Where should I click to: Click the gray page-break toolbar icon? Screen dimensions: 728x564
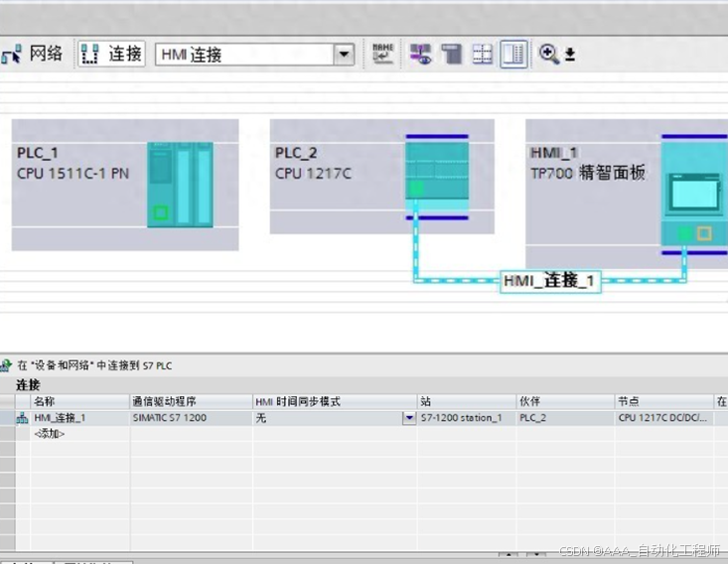(x=451, y=54)
